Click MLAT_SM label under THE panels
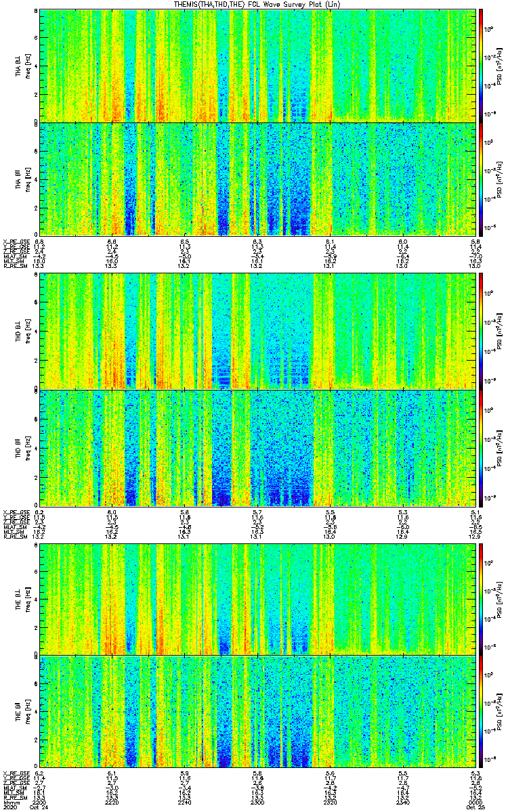The height and width of the screenshot is (812, 508). click(x=14, y=789)
